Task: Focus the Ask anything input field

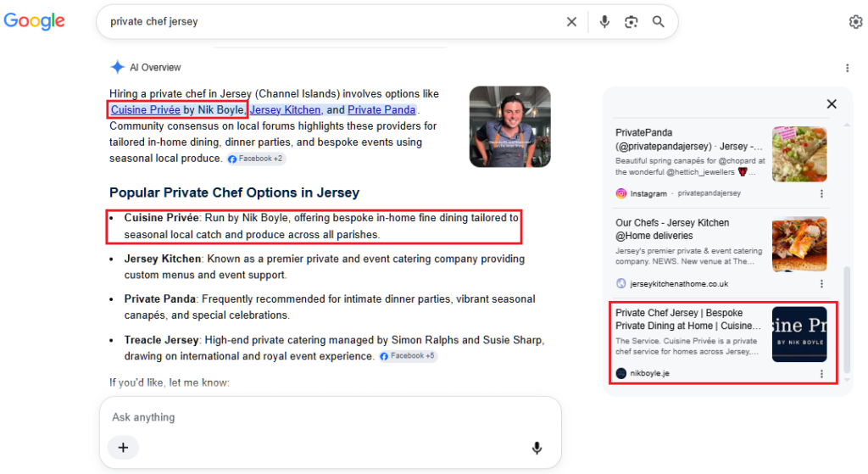Action: 330,417
